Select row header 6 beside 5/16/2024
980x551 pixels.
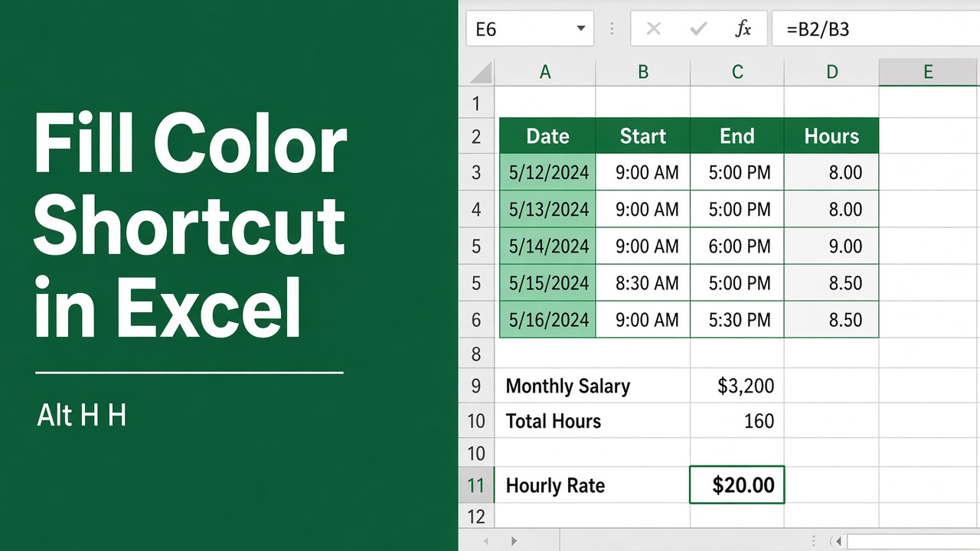476,319
